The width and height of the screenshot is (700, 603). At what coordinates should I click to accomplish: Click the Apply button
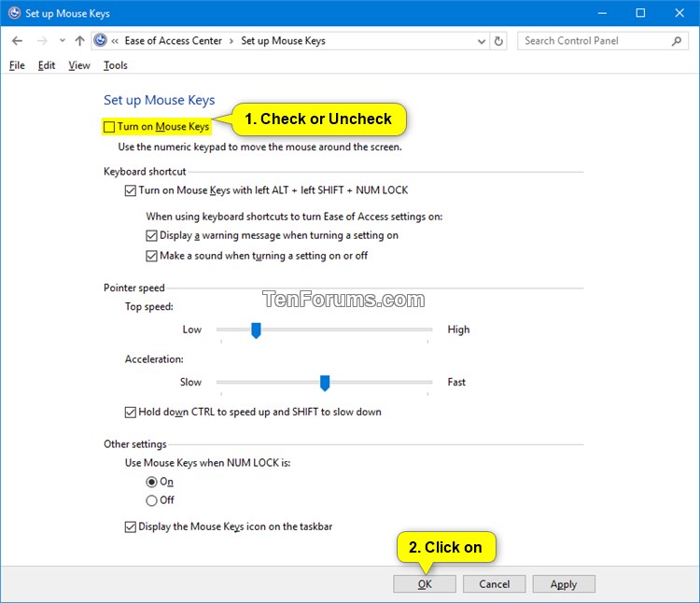(564, 584)
